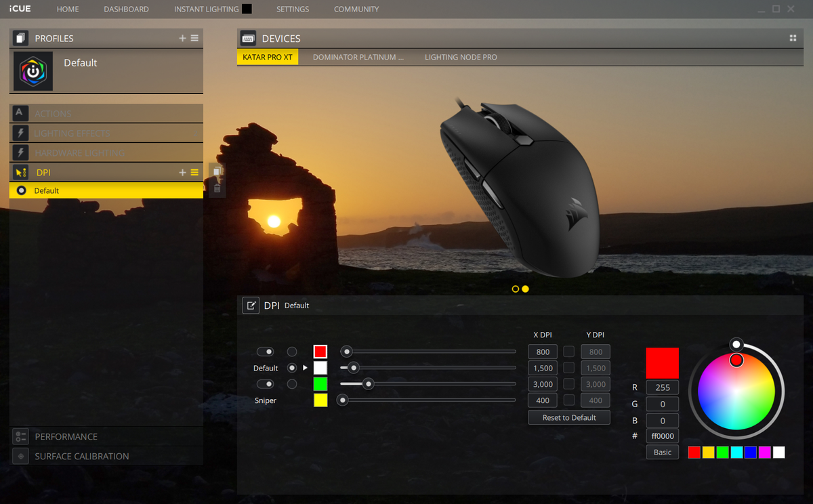Select the second mouse view dot
Image resolution: width=813 pixels, height=504 pixels.
click(x=525, y=289)
